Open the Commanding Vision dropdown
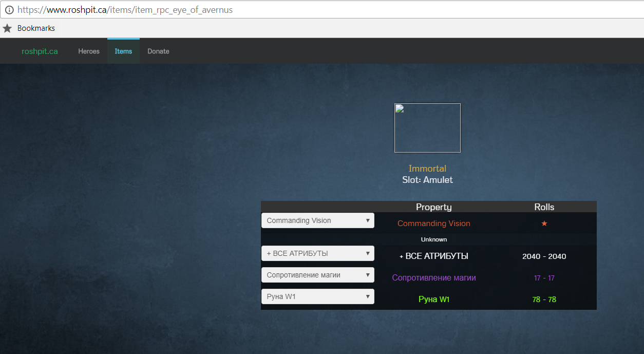Image resolution: width=644 pixels, height=354 pixels. tap(318, 220)
